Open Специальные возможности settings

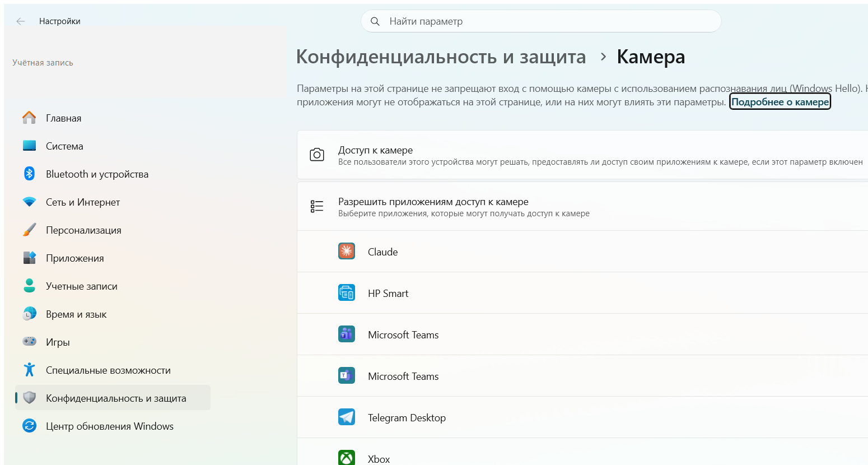(113, 370)
